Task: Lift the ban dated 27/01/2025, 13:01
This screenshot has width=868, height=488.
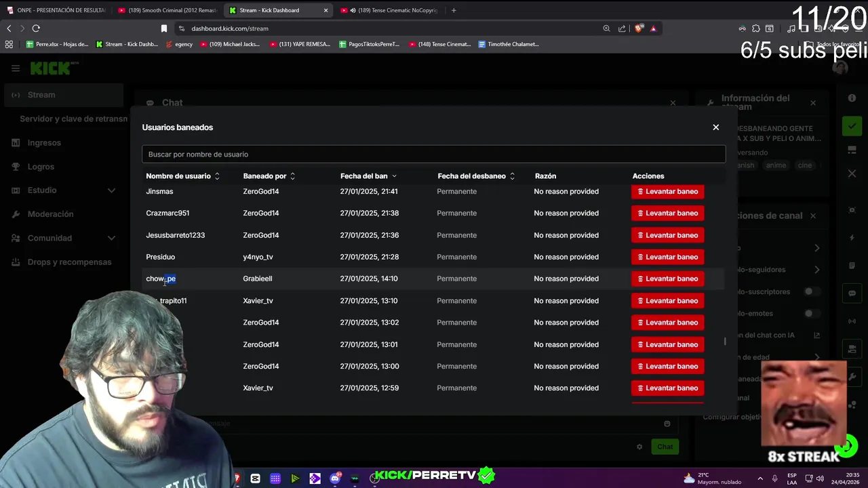Action: [x=667, y=344]
